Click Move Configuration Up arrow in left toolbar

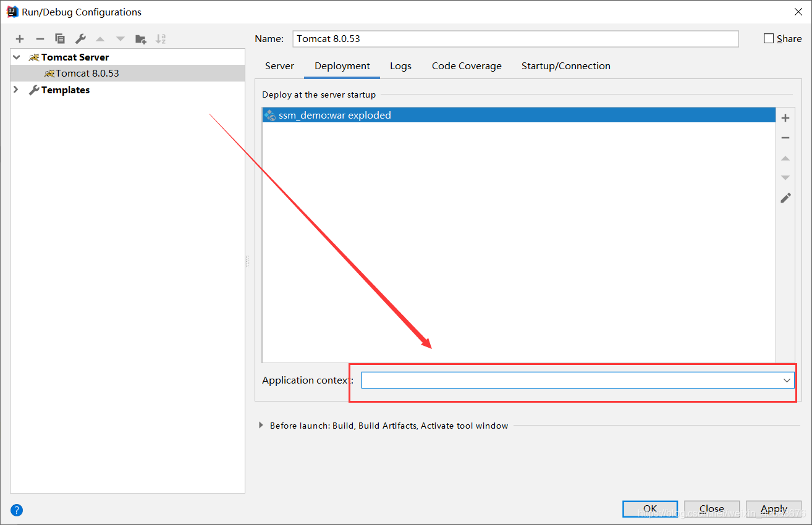[x=100, y=39]
